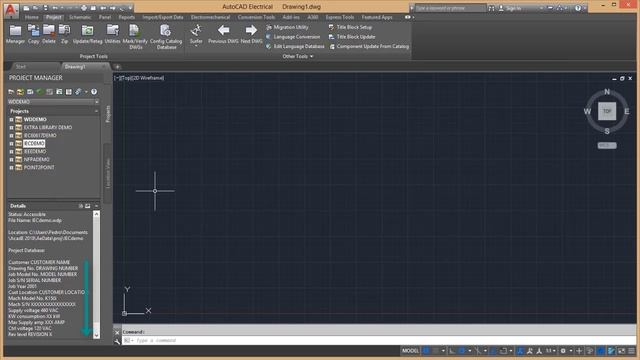Open workspace switching gear in status bar

coord(563,351)
